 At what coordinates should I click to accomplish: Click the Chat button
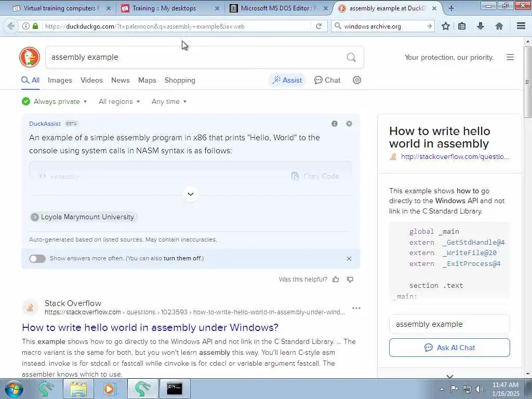(x=327, y=80)
